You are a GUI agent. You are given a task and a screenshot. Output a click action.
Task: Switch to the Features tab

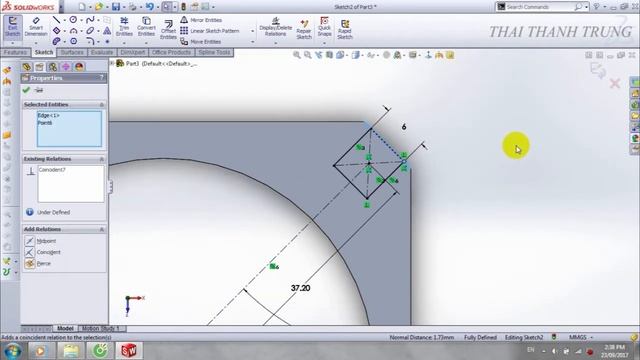pyautogui.click(x=16, y=53)
